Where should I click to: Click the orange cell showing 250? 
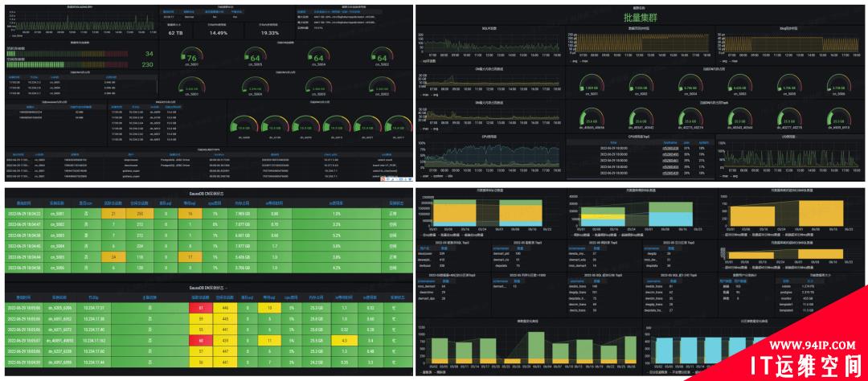pyautogui.click(x=140, y=214)
